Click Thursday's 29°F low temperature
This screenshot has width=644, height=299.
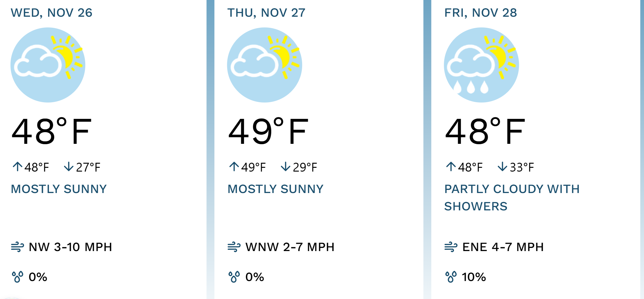[305, 167]
